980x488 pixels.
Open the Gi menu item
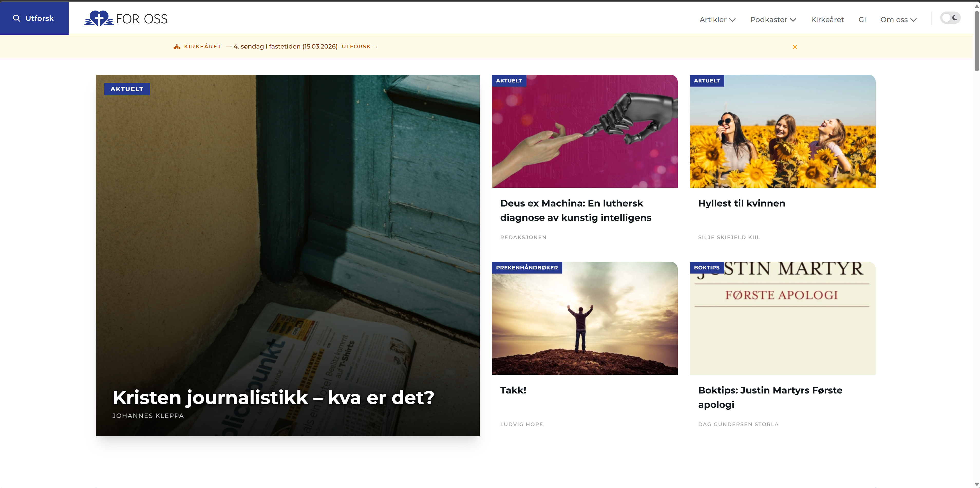pos(862,20)
